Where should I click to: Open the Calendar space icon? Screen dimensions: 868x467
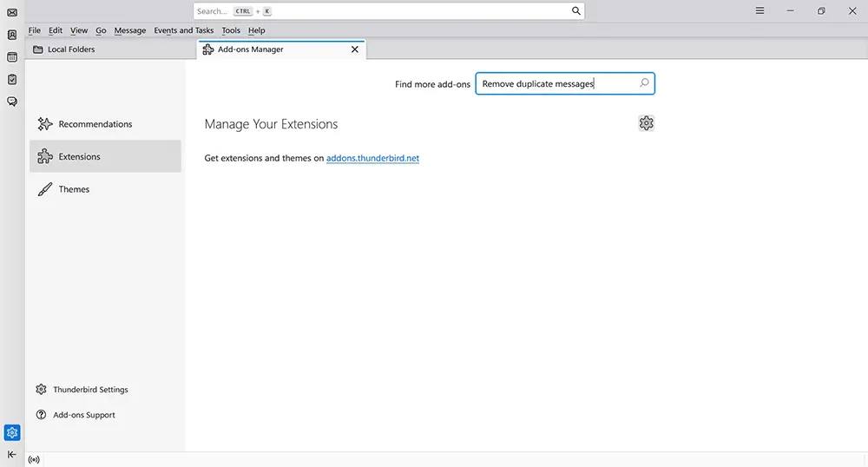click(x=12, y=57)
